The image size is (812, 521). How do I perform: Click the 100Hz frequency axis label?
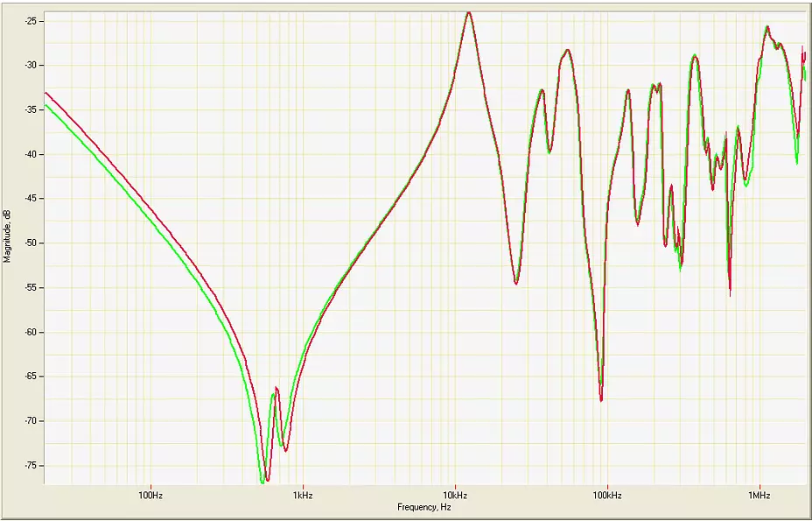150,496
